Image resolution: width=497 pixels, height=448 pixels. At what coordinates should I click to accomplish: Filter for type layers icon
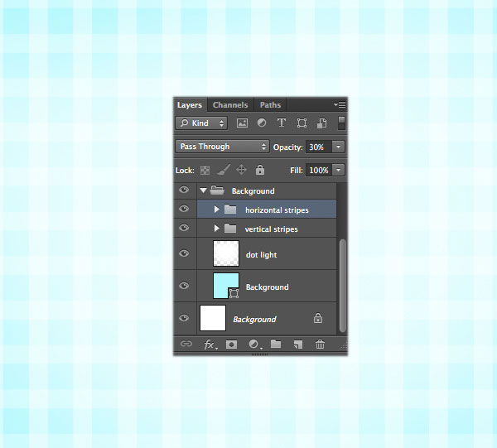tap(282, 123)
